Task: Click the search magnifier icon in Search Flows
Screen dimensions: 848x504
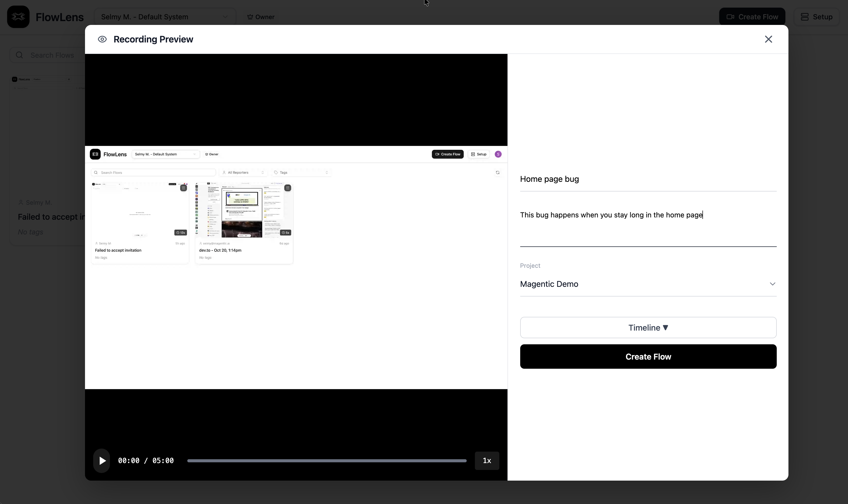Action: point(19,55)
